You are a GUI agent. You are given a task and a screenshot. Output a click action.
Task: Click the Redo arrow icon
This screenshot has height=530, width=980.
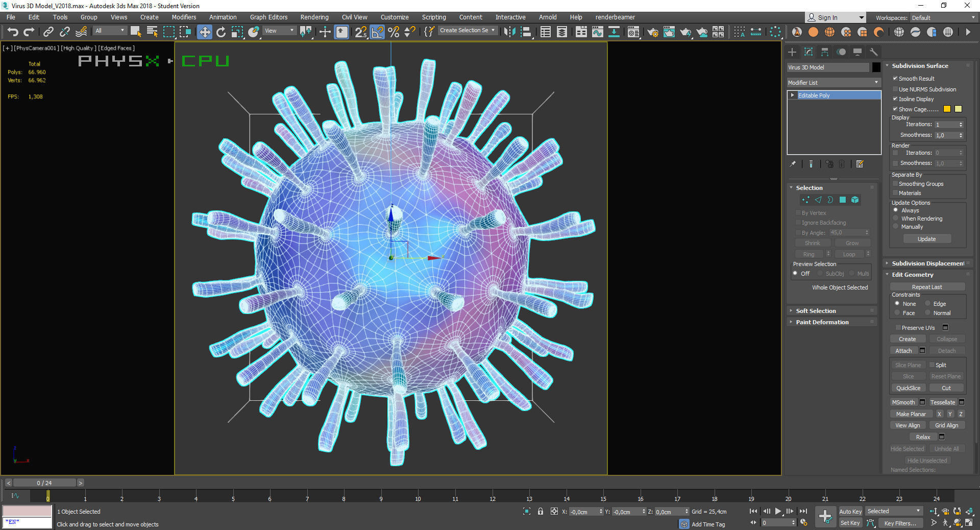click(29, 32)
